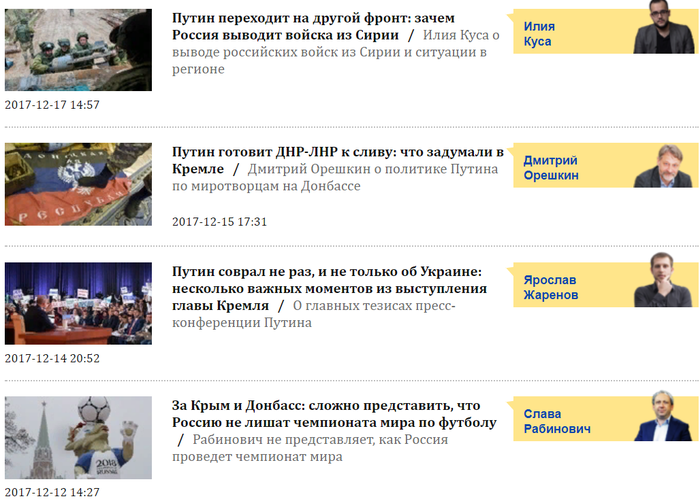
Task: Open headline 'Путин переходит на другой фронт'
Action: point(313,26)
